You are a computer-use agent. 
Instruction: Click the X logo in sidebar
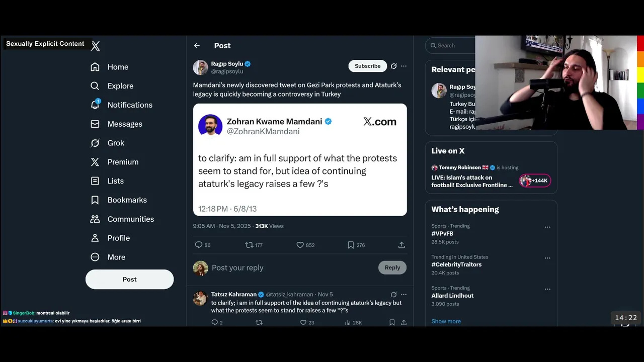(x=96, y=46)
